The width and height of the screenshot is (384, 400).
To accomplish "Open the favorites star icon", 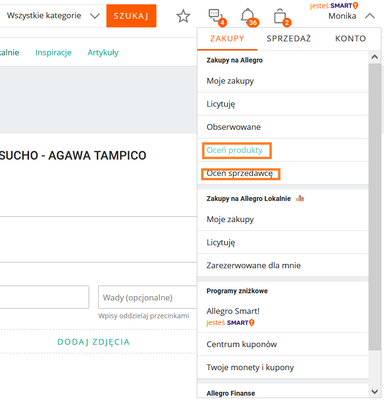I will click(x=183, y=16).
